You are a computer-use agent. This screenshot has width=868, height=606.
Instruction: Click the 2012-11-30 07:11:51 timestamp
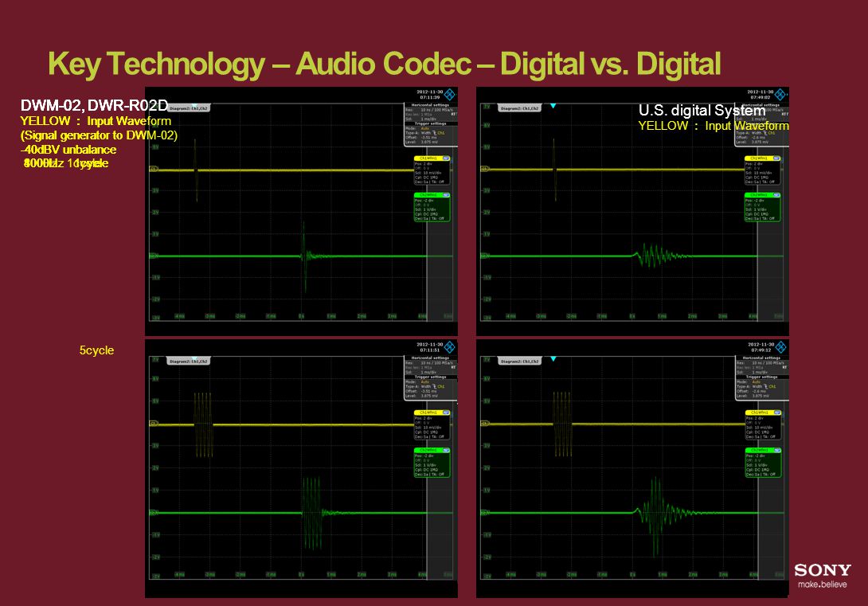(429, 347)
